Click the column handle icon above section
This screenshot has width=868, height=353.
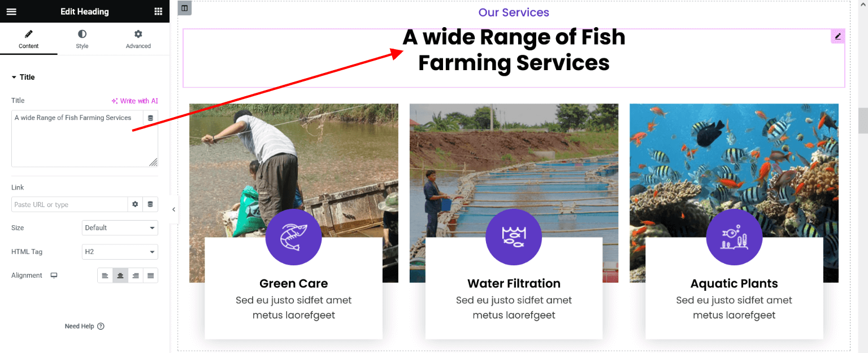click(184, 8)
